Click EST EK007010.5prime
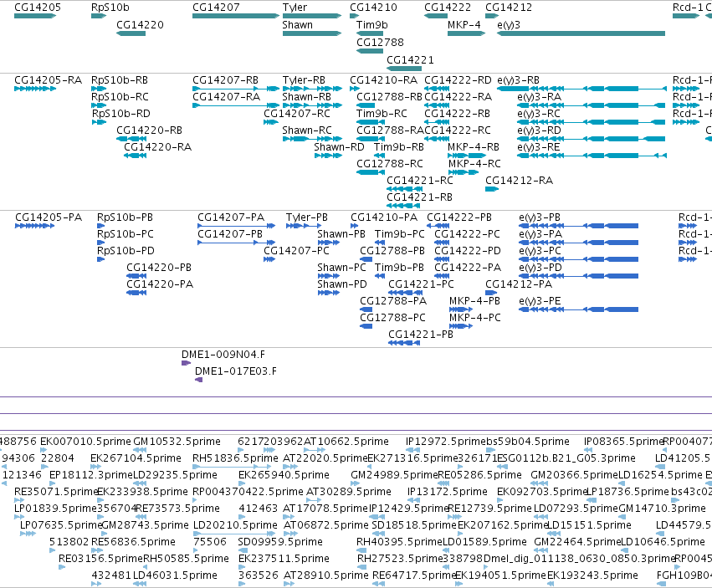 [x=85, y=442]
